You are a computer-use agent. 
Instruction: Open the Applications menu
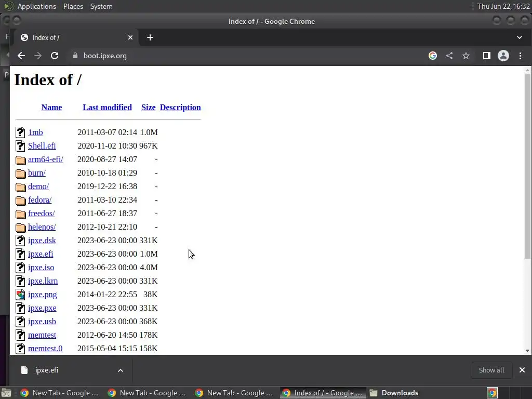(37, 6)
